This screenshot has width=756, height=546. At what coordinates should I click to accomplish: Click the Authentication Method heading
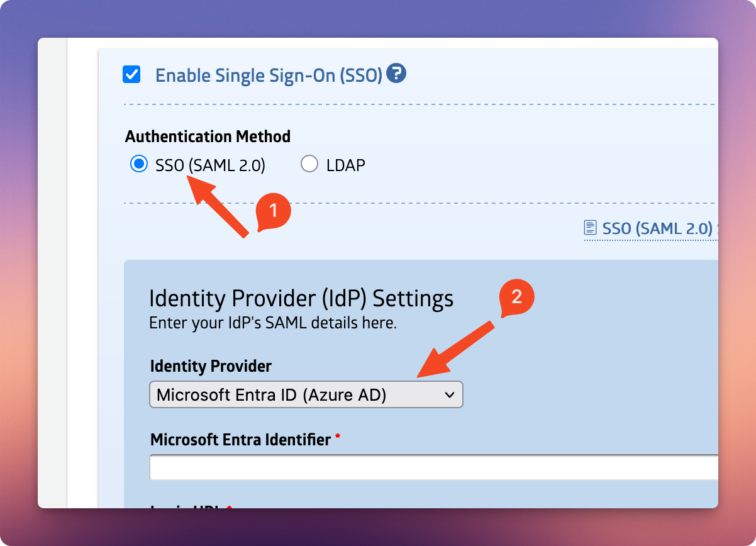(x=208, y=136)
